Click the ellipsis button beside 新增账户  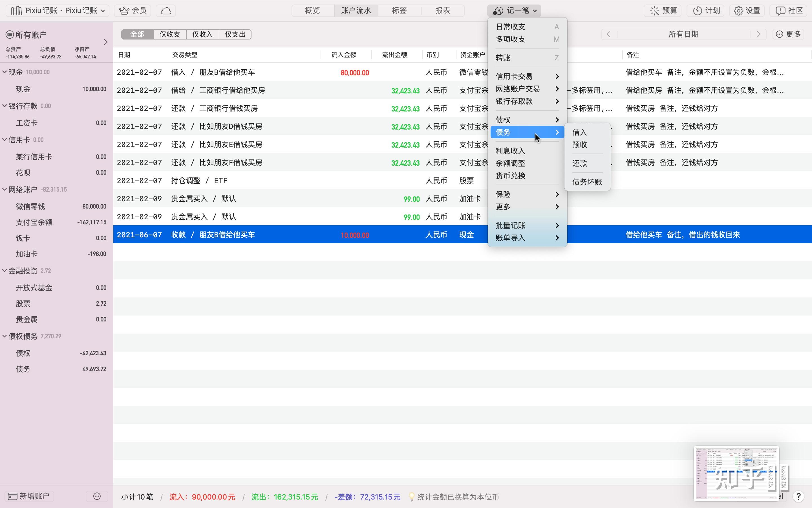tap(97, 496)
